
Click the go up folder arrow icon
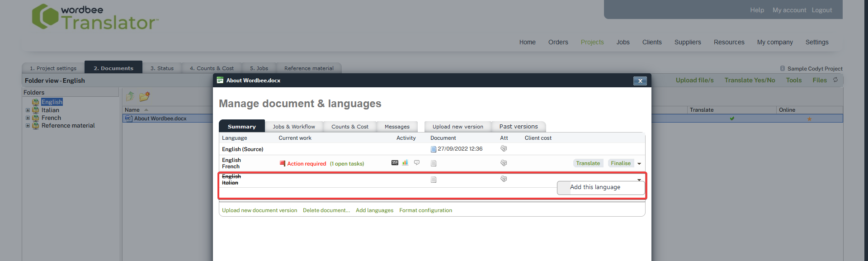[130, 96]
